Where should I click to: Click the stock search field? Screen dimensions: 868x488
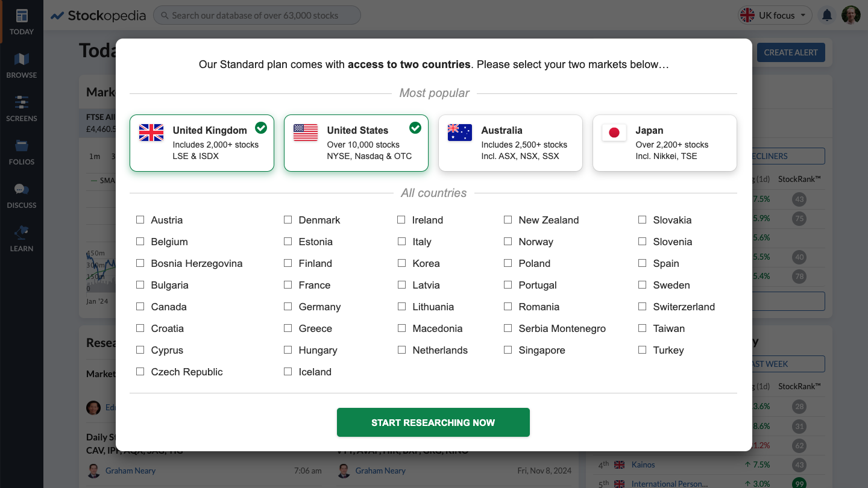[257, 16]
